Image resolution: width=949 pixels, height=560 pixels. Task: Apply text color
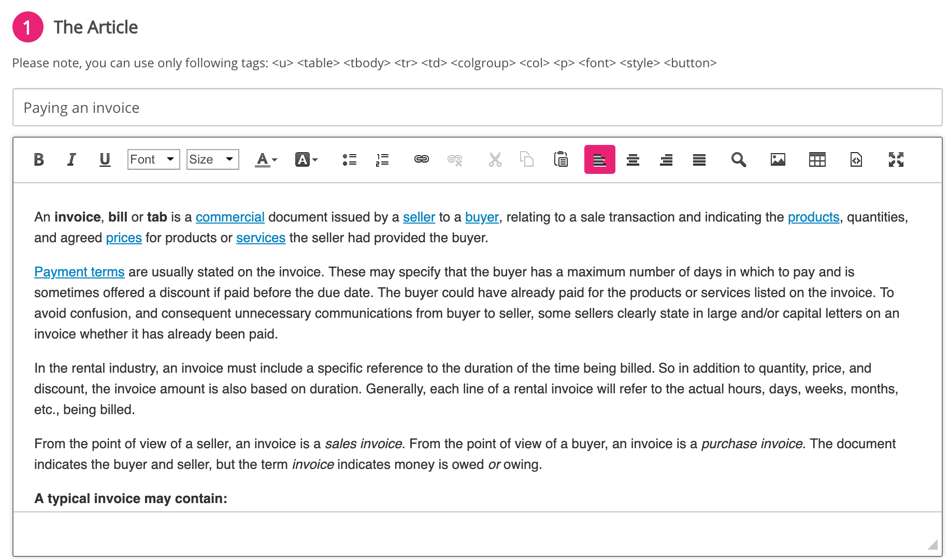click(262, 159)
